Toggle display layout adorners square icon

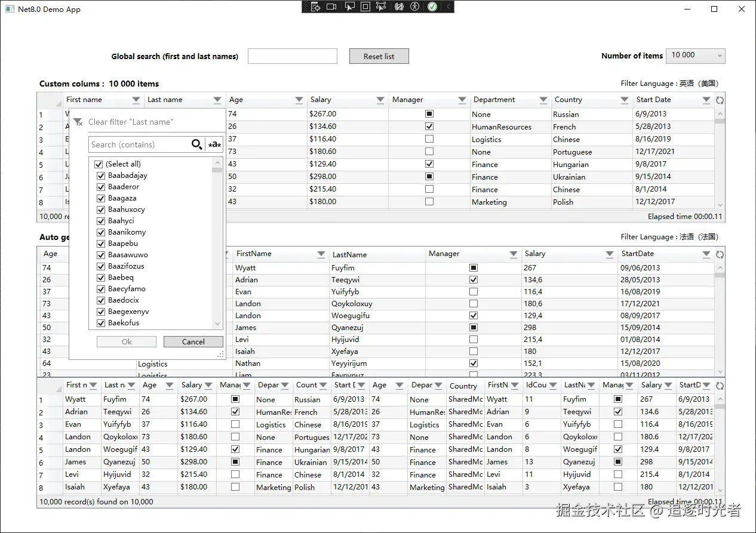(365, 7)
